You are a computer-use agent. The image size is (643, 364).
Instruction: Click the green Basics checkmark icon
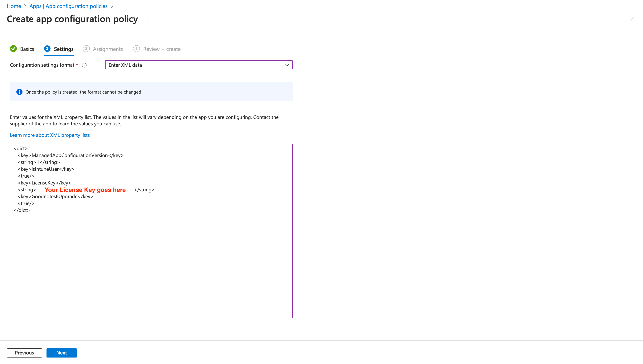[x=14, y=49]
